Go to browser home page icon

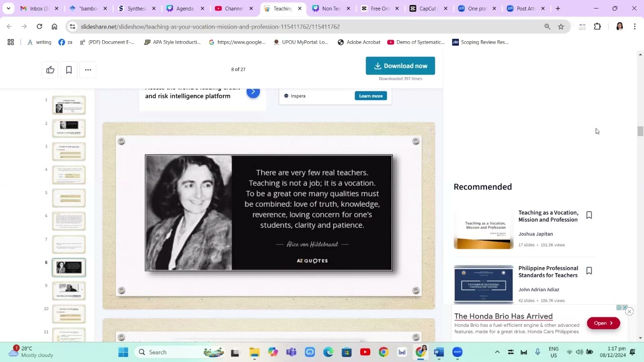coord(54,27)
